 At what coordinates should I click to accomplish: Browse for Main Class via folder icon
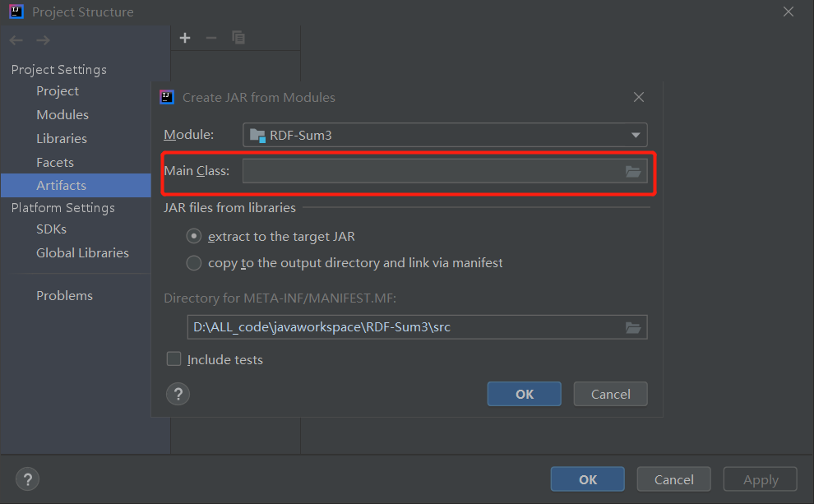(633, 171)
